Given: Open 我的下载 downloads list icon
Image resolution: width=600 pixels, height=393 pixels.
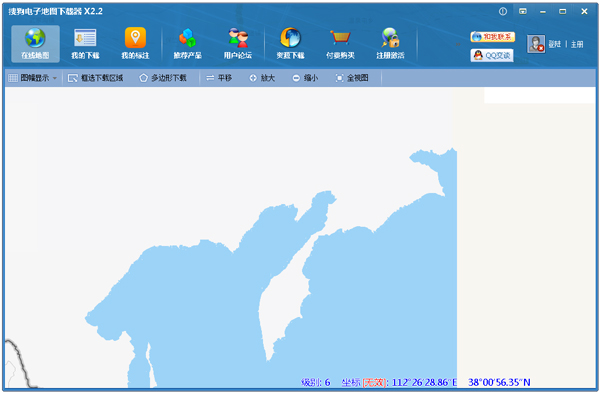Looking at the screenshot, I should [x=85, y=38].
